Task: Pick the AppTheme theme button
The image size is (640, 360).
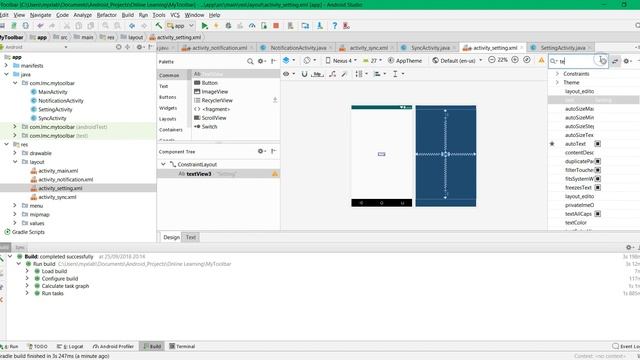Action: click(x=405, y=60)
